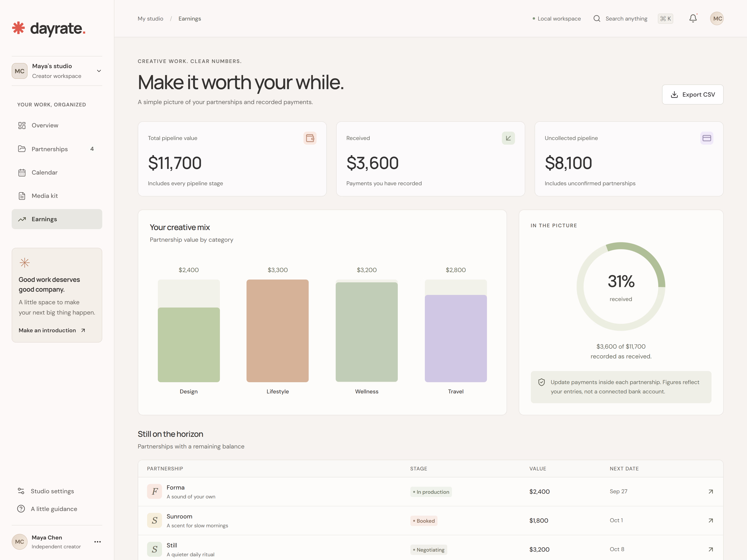Click the dayrate asterisk logo
The image size is (747, 560).
tap(19, 28)
